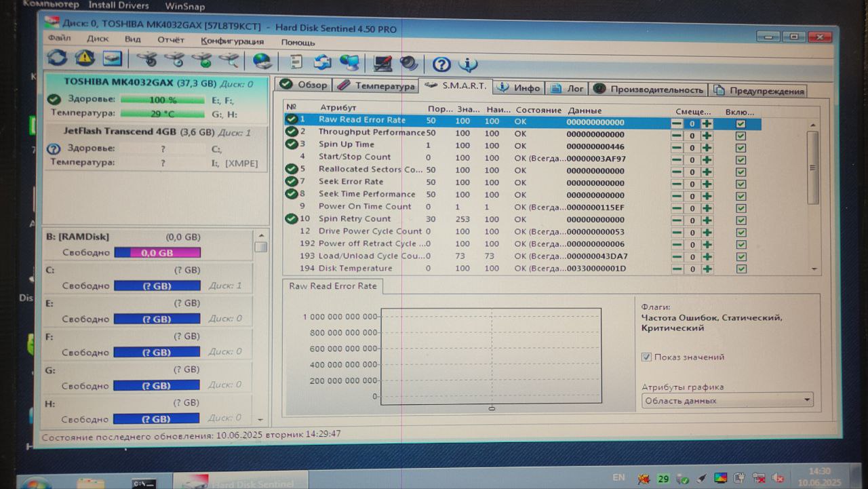The image size is (868, 489).
Task: Open the Отчёт menu
Action: (171, 40)
